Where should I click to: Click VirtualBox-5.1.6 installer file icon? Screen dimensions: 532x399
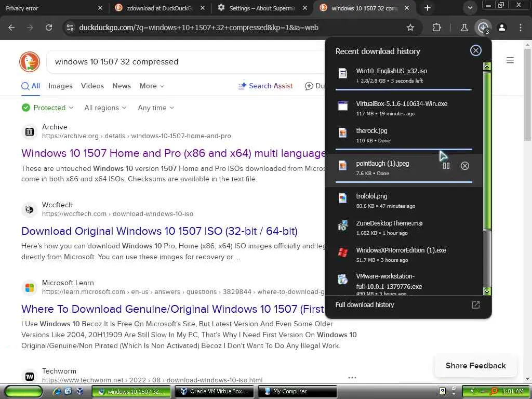[343, 106]
